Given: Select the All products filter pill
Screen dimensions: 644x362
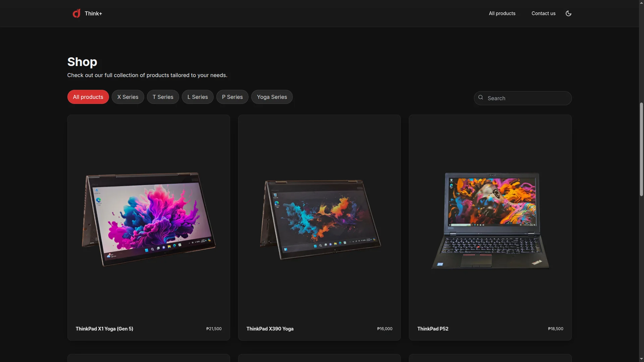Looking at the screenshot, I should pos(88,97).
